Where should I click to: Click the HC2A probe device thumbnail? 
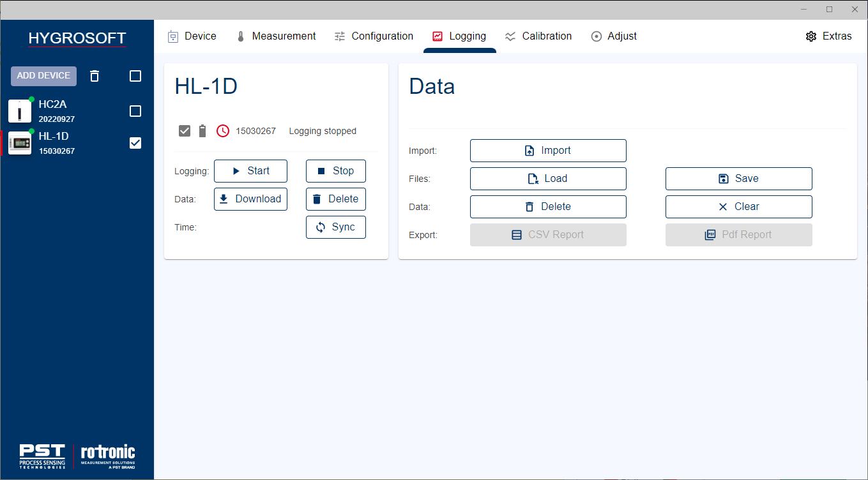coord(20,111)
